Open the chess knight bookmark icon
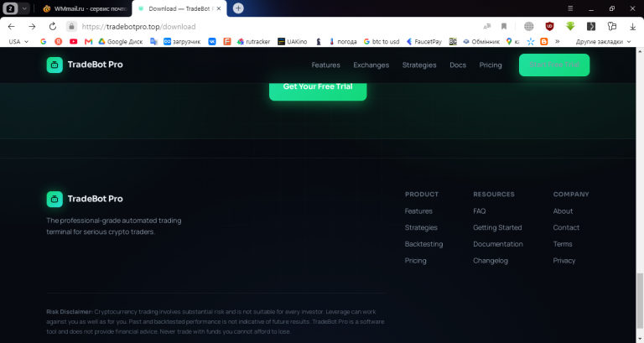This screenshot has width=644, height=343. pos(319,41)
